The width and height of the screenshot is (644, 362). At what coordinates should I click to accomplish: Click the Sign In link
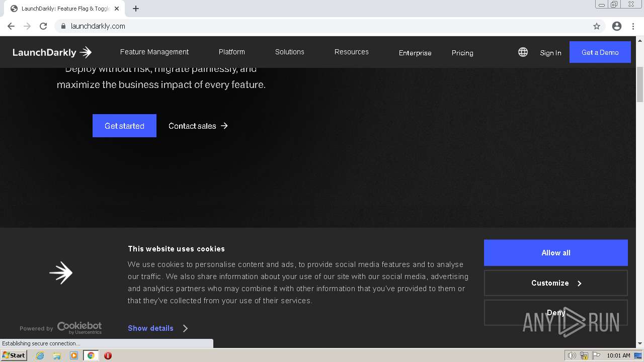(550, 53)
